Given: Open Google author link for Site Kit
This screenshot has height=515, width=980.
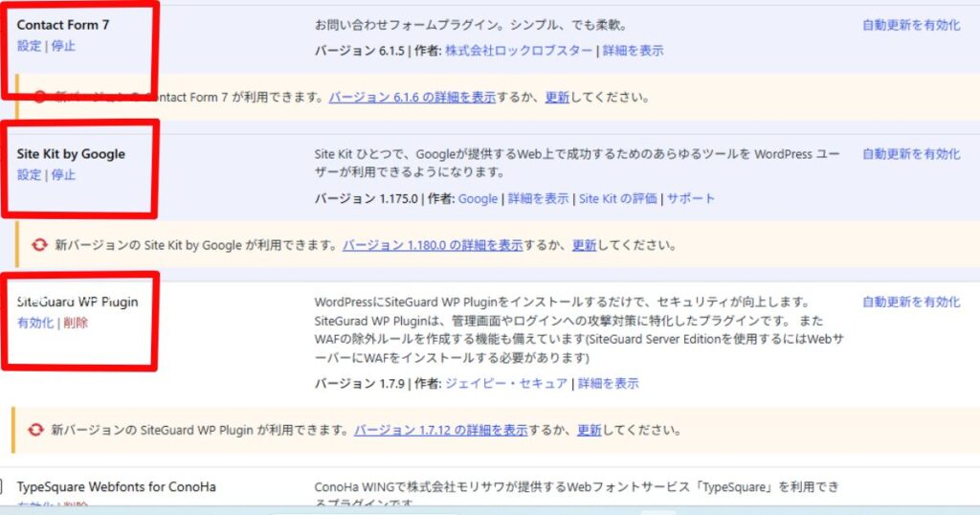Looking at the screenshot, I should click(478, 199).
